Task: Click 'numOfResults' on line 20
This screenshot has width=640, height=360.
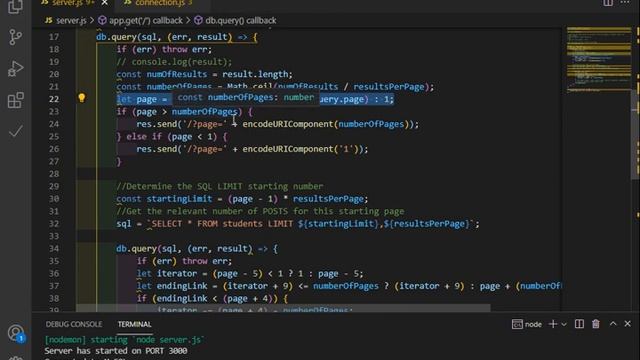Action: 177,74
